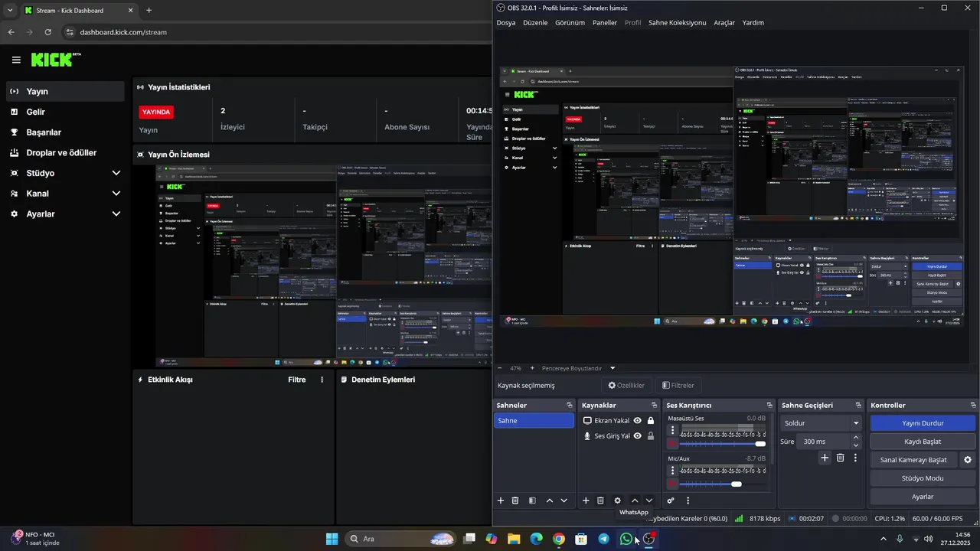This screenshot has width=980, height=551.
Task: Open OBS Ayarlar settings button
Action: [923, 497]
